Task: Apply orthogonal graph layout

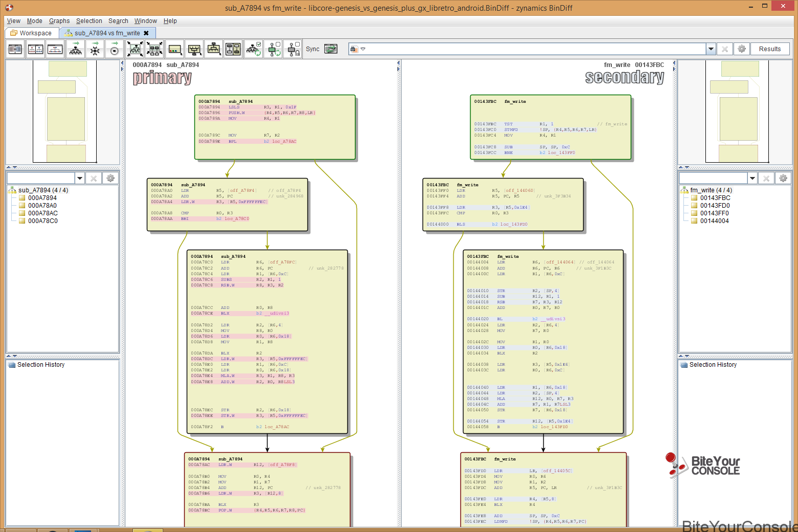Action: (95, 49)
